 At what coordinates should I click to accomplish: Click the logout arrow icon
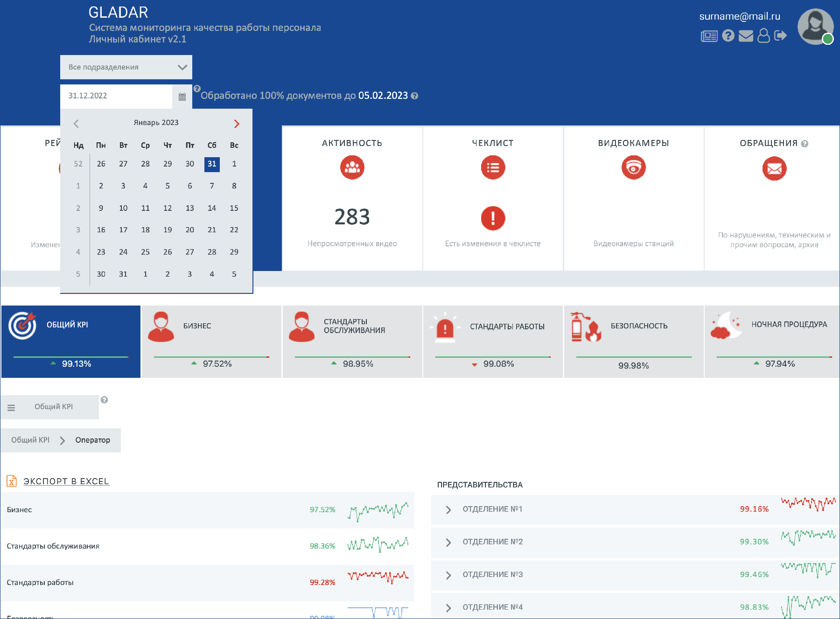tap(780, 35)
